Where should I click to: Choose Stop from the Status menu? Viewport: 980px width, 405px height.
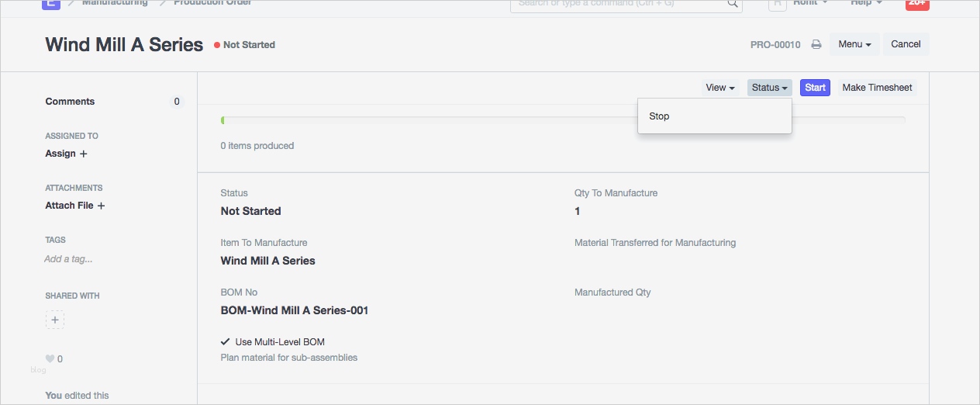(x=659, y=116)
